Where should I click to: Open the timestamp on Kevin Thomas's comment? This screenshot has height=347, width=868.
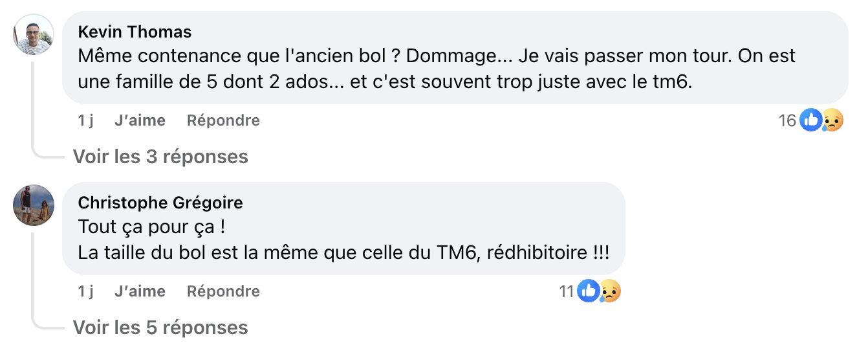coord(85,120)
